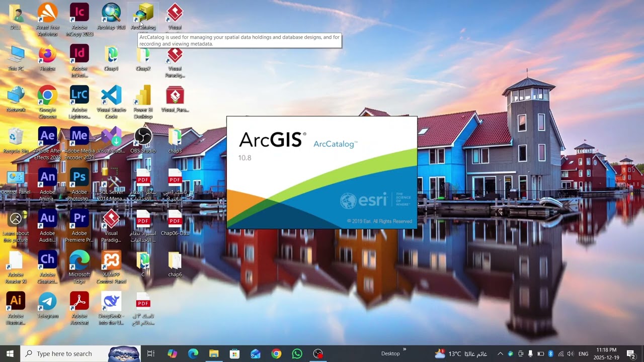Viewport: 644px width, 362px height.
Task: Open Microsoft Edge from the taskbar
Action: (193, 353)
